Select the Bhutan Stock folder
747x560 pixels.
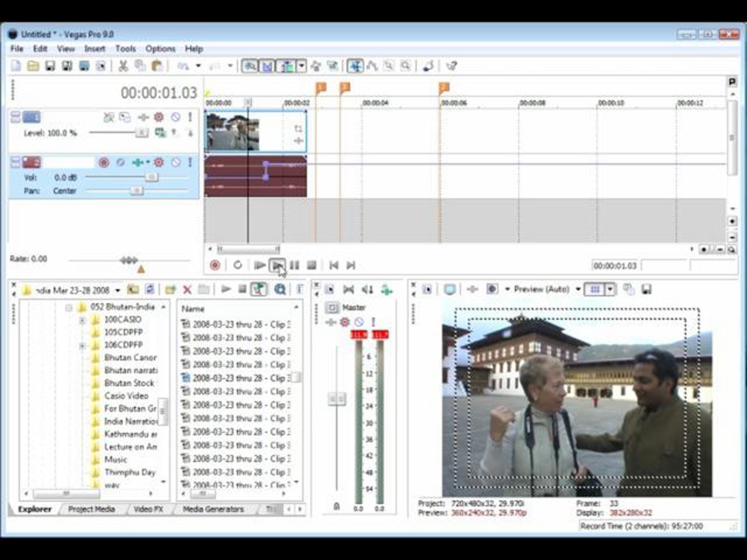[x=129, y=383]
